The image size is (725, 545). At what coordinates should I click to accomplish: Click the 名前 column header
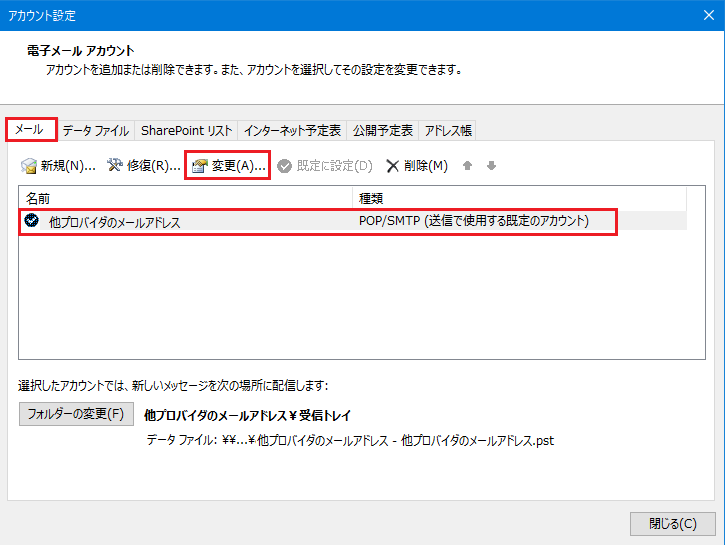coord(185,199)
